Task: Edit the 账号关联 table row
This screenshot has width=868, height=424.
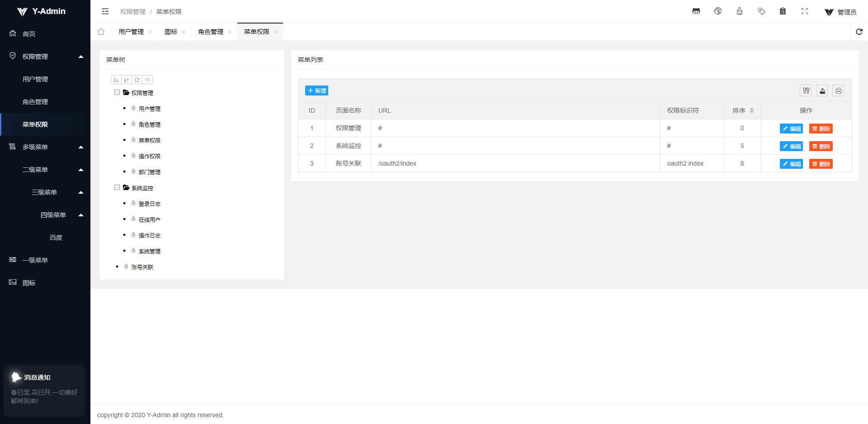Action: 791,164
